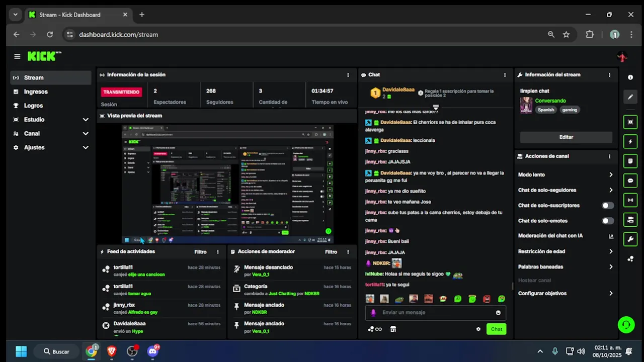Toggle Chat de solo-emotes switch

608,221
